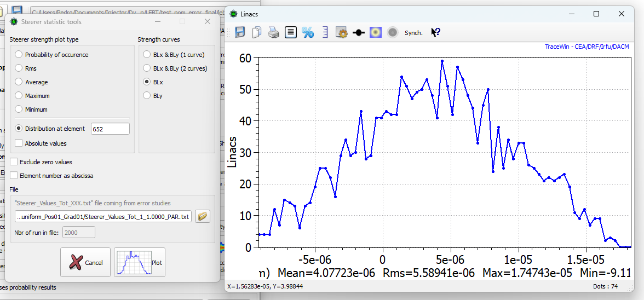The image size is (644, 300).
Task: Toggle the Exclude zero values checkbox
Action: 14,162
